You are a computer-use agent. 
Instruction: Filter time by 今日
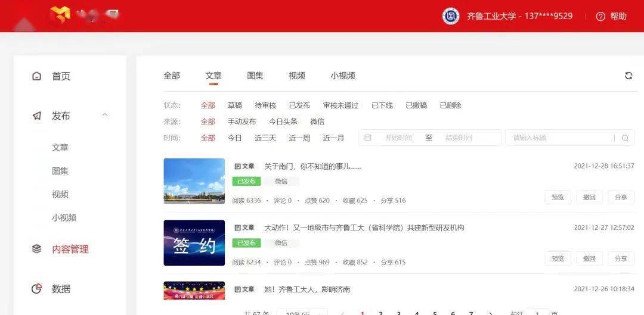pyautogui.click(x=234, y=138)
